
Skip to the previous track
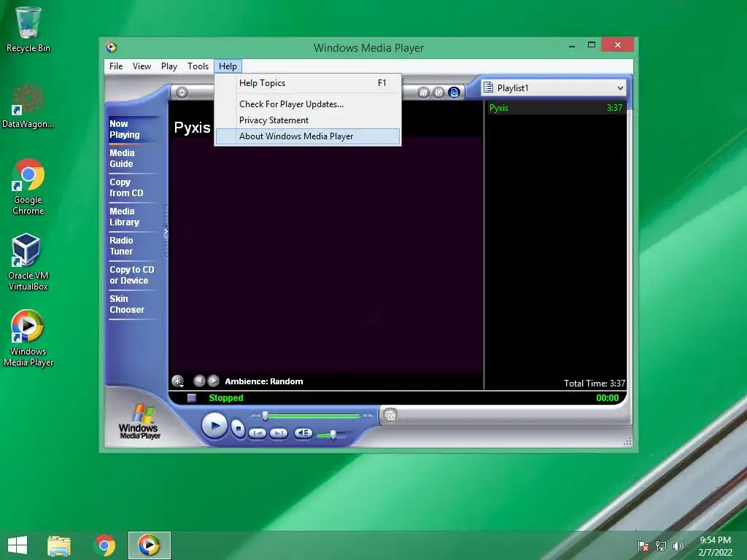click(258, 433)
